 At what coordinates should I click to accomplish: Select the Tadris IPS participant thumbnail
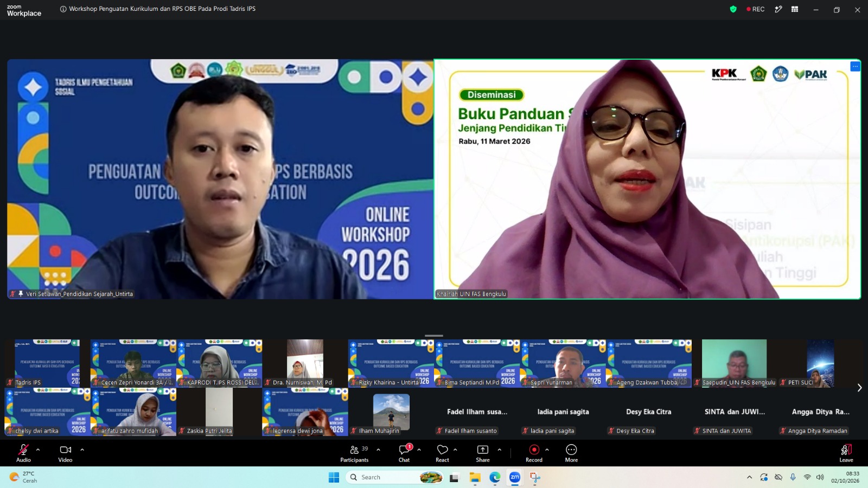point(47,363)
